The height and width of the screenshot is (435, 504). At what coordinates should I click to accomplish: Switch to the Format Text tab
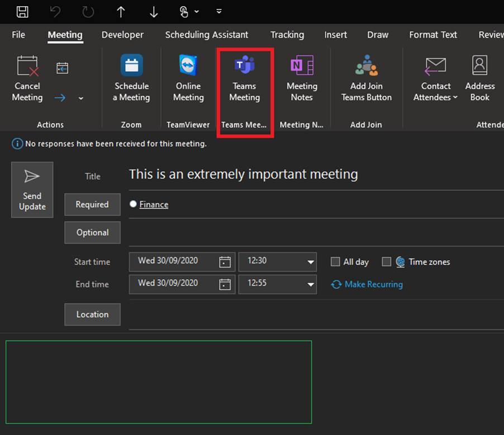433,35
